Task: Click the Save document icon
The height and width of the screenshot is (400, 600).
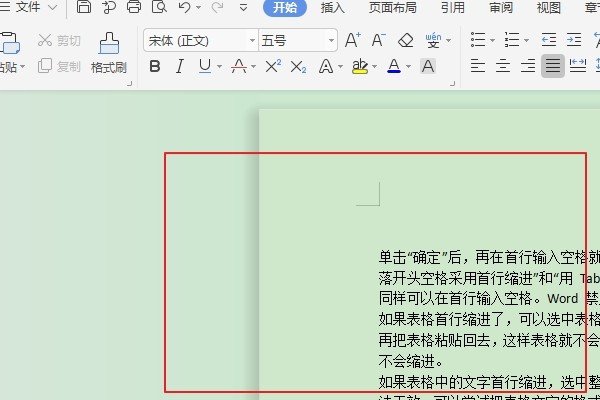Action: click(x=84, y=7)
